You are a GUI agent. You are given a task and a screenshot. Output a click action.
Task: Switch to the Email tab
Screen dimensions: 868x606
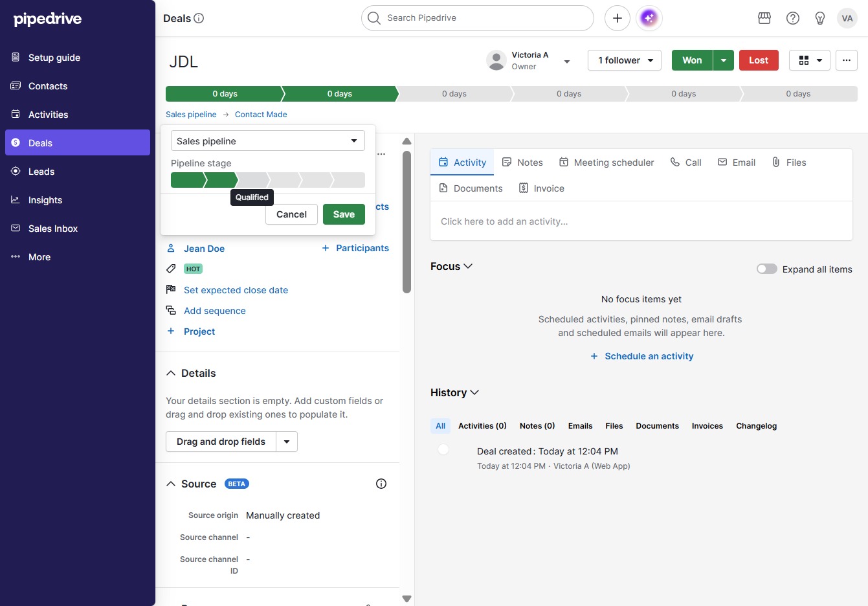(x=737, y=163)
